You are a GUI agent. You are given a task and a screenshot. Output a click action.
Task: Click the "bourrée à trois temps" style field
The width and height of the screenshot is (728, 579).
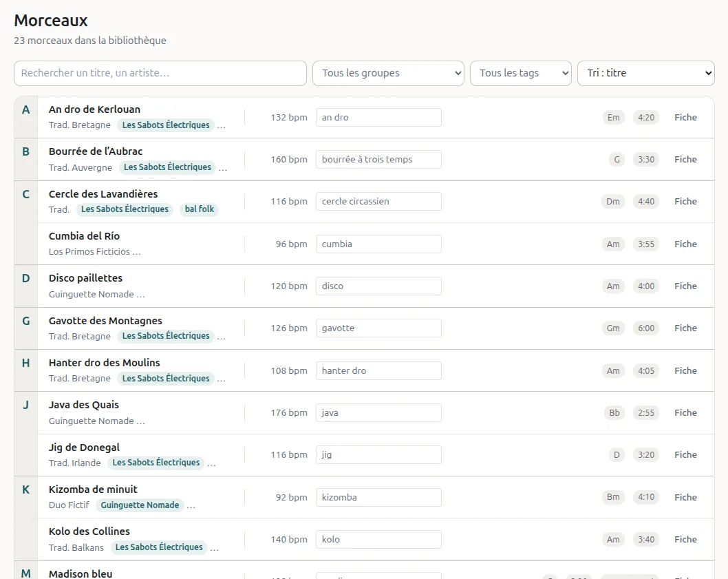pos(378,160)
